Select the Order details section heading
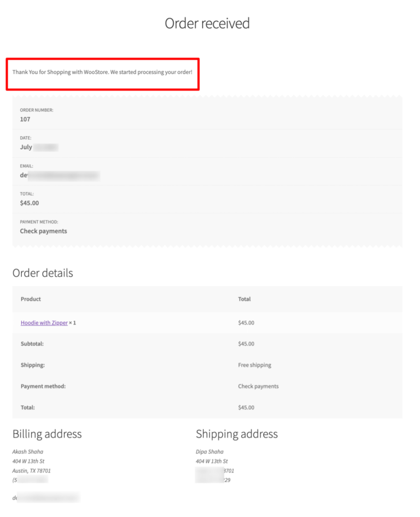 [x=43, y=272]
